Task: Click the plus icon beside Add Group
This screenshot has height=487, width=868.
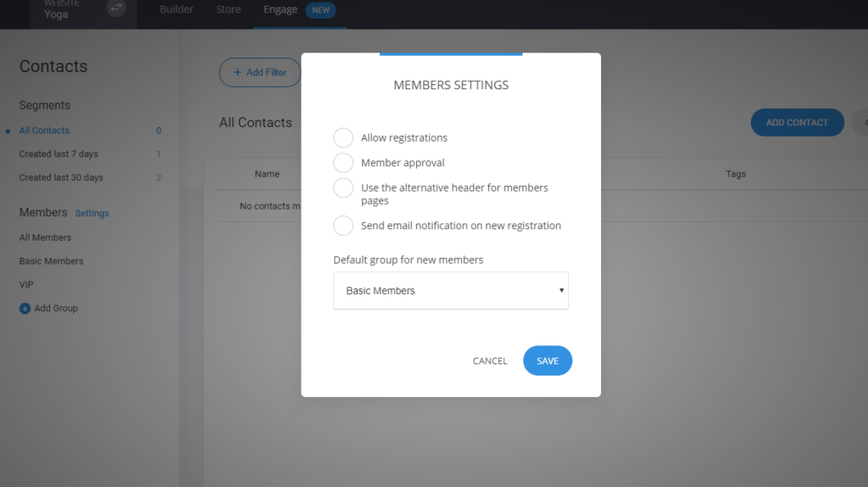Action: [25, 309]
